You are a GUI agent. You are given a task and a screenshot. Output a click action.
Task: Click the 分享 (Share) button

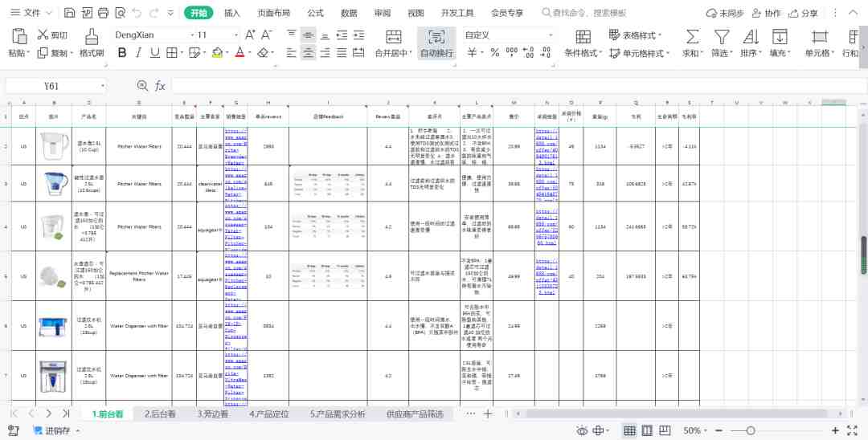pos(802,13)
